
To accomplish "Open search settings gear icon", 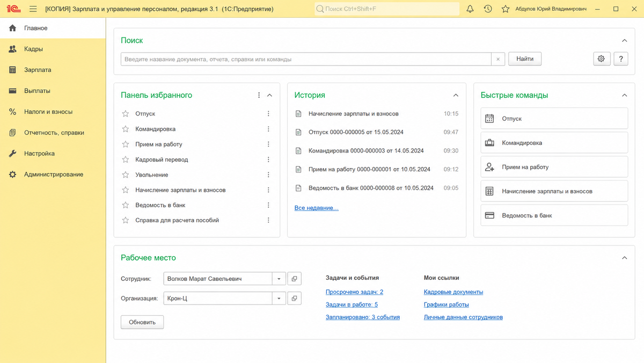I will point(601,59).
